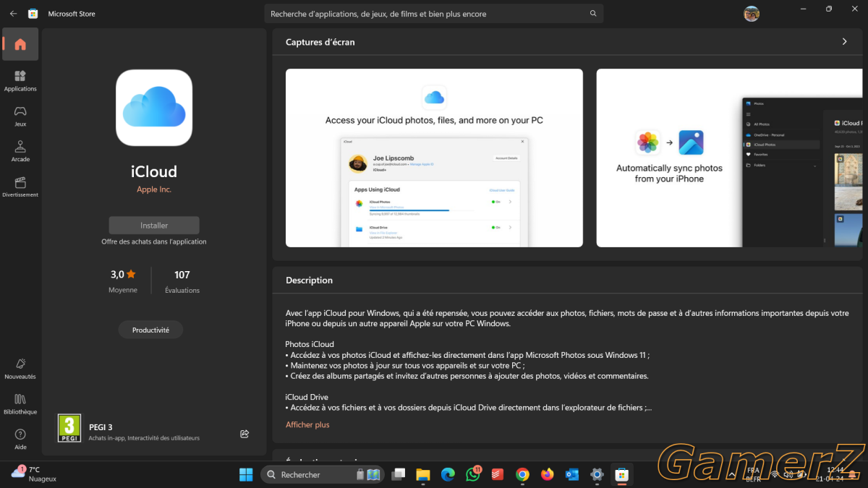
Task: Click the Captures d'écran heading
Action: pos(320,42)
